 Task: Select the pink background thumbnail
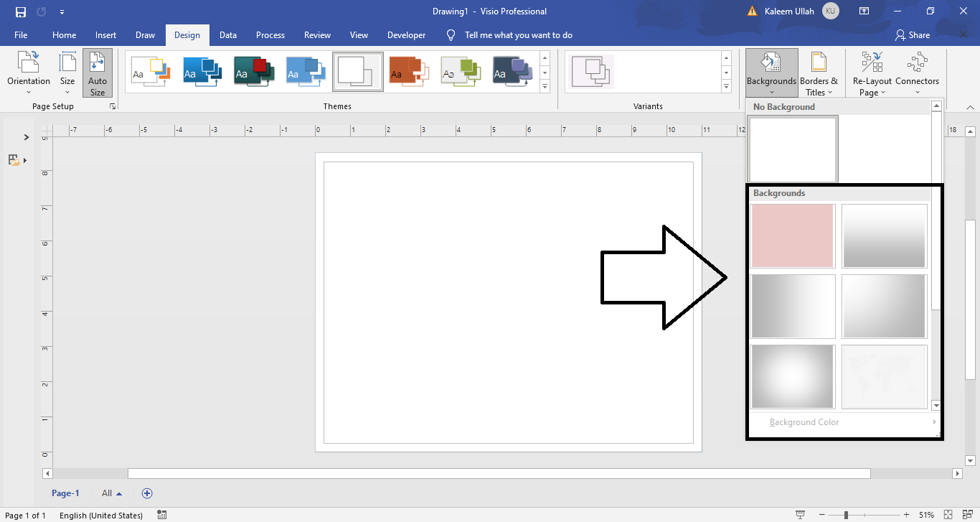click(793, 236)
